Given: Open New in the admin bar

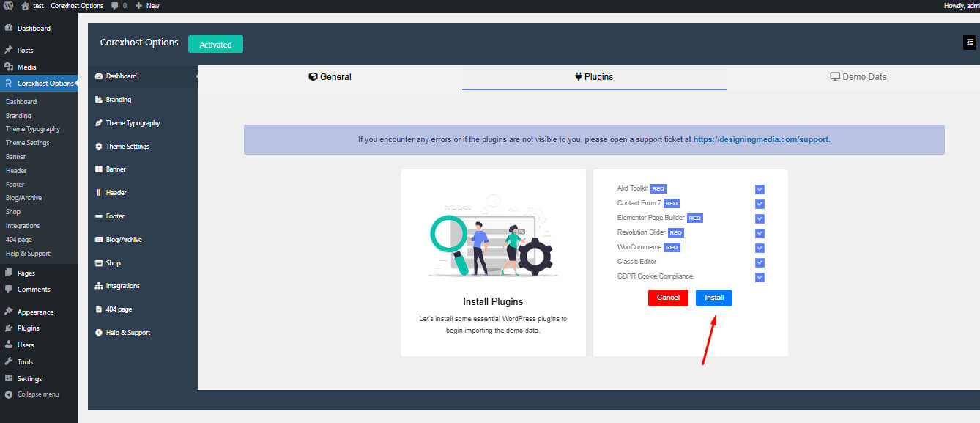Looking at the screenshot, I should (x=147, y=5).
